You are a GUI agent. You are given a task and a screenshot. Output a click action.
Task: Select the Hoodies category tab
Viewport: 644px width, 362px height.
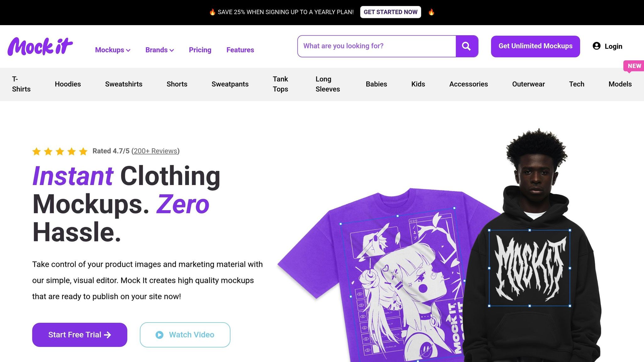(68, 84)
